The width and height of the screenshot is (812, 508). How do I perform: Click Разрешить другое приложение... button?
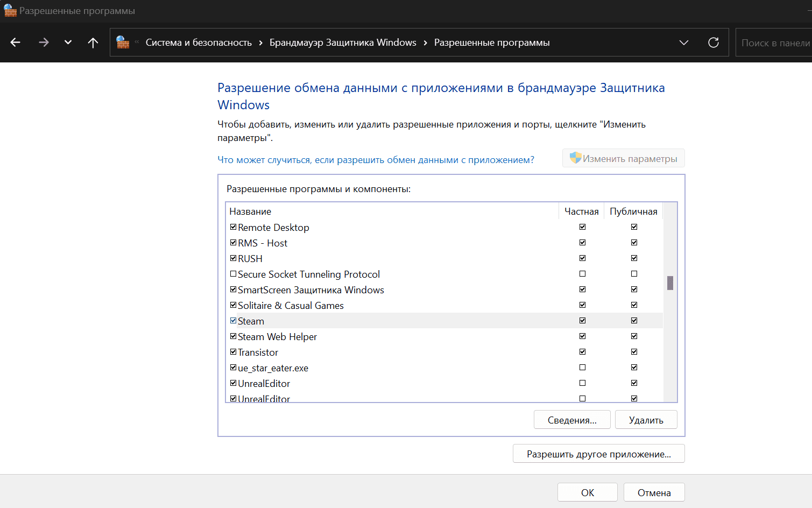pos(599,454)
